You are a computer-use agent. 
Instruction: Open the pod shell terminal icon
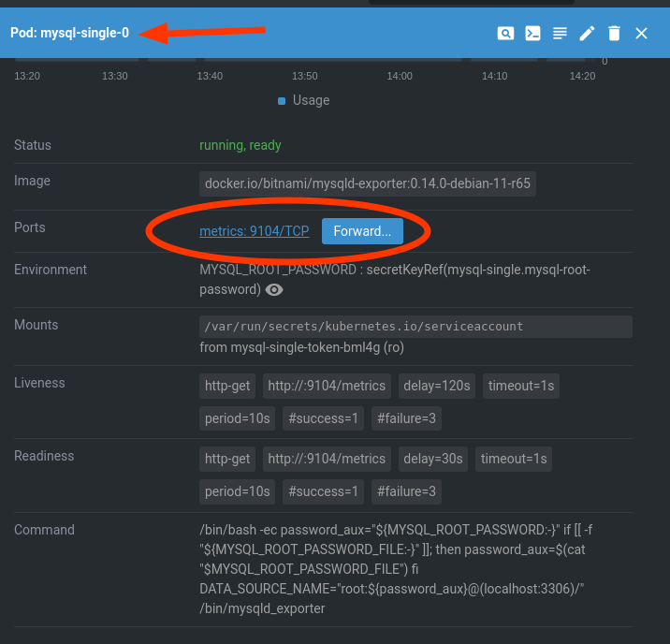532,34
